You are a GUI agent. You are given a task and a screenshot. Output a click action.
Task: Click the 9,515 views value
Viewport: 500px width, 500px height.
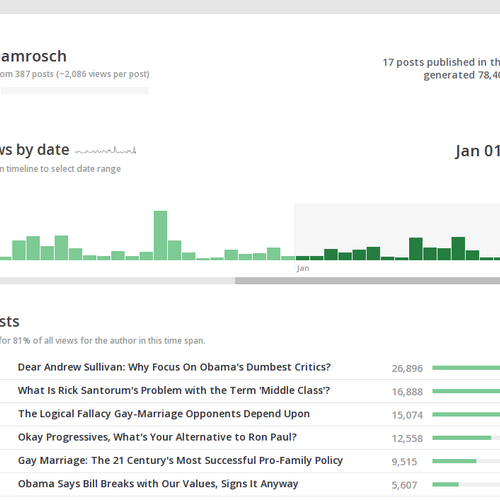(404, 462)
